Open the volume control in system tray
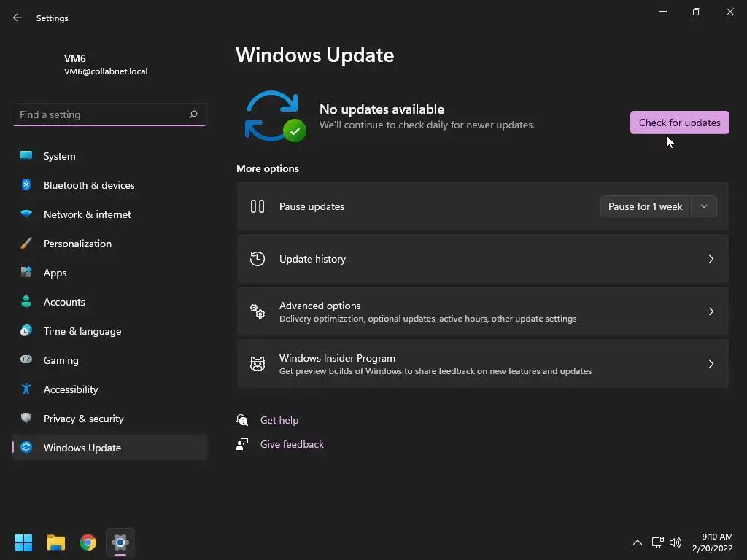Image resolution: width=747 pixels, height=560 pixels. tap(676, 542)
